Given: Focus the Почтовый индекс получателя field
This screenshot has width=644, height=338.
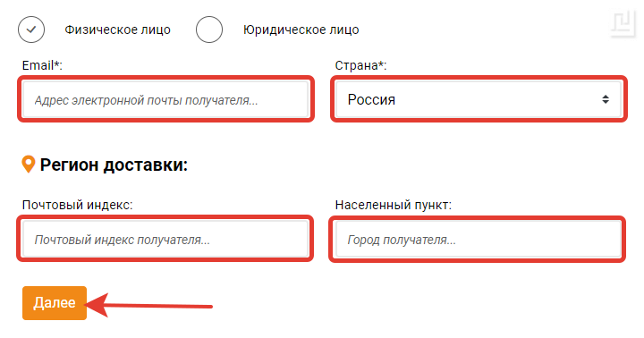Looking at the screenshot, I should [166, 239].
